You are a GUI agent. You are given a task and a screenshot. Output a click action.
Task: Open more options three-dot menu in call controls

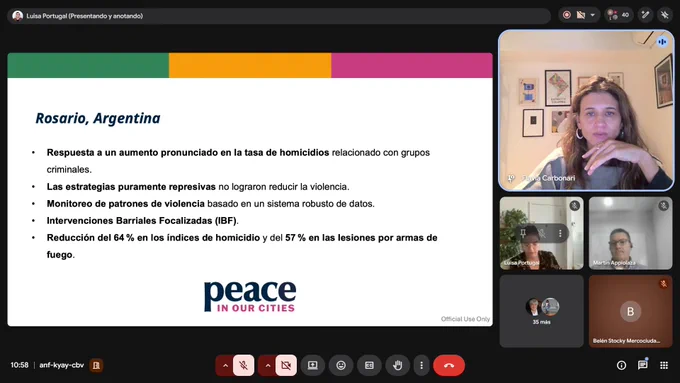[x=421, y=365]
